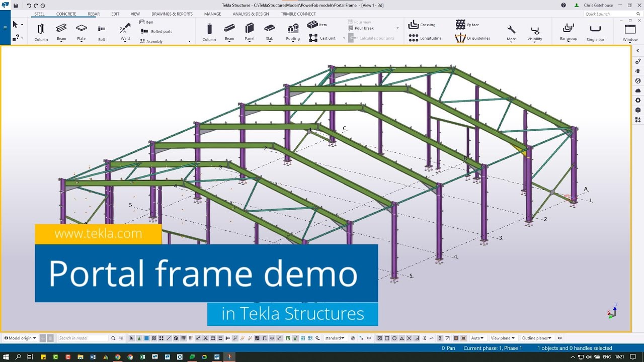644x362 pixels.
Task: Toggle the eye icon after Outline planes
Action: [x=559, y=338]
